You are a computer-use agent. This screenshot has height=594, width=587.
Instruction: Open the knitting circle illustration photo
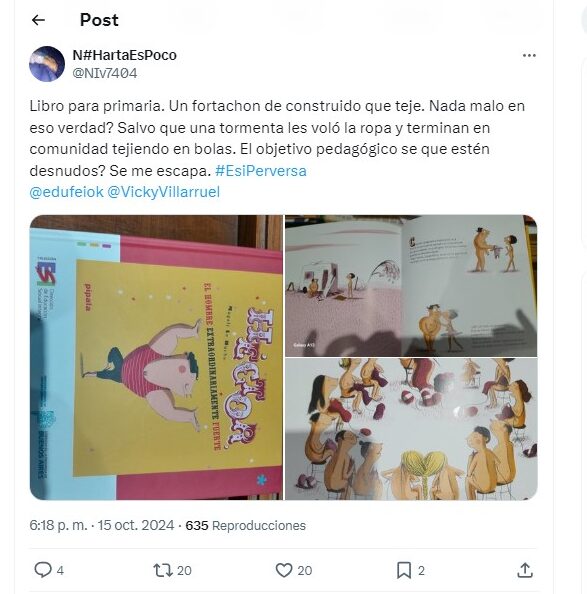411,429
